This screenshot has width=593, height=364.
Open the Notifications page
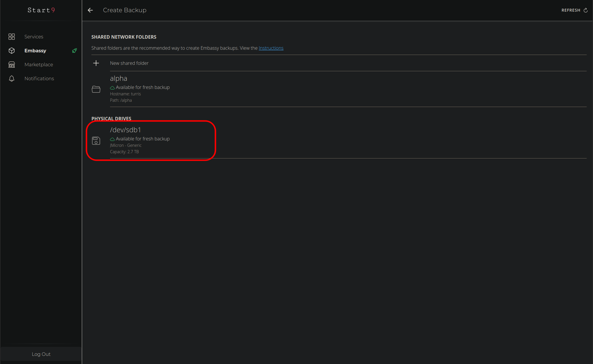[39, 78]
